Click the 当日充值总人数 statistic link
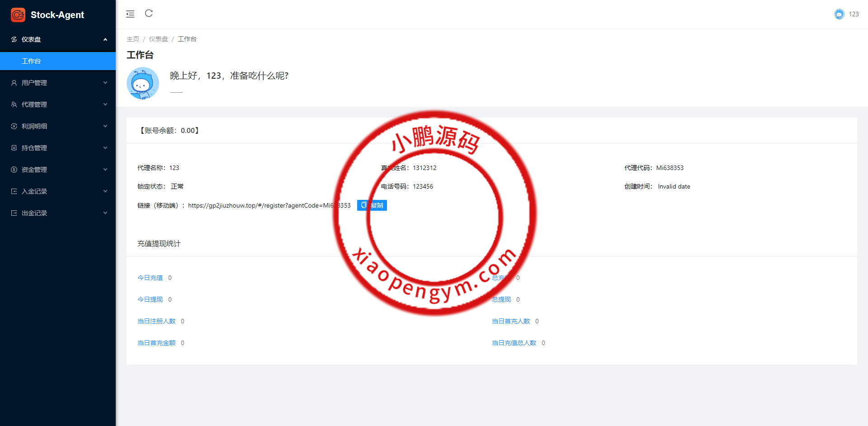Screen dimensions: 868x426 pos(514,343)
